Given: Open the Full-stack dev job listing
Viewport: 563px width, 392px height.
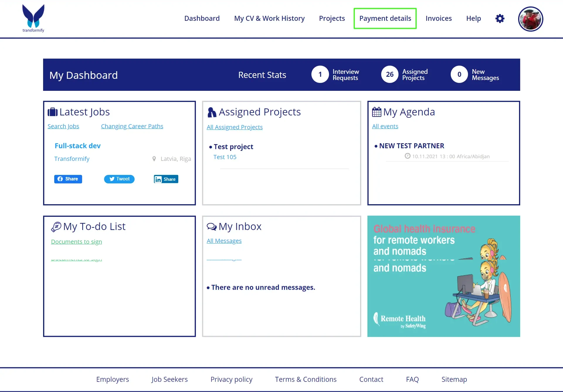Looking at the screenshot, I should [x=78, y=146].
